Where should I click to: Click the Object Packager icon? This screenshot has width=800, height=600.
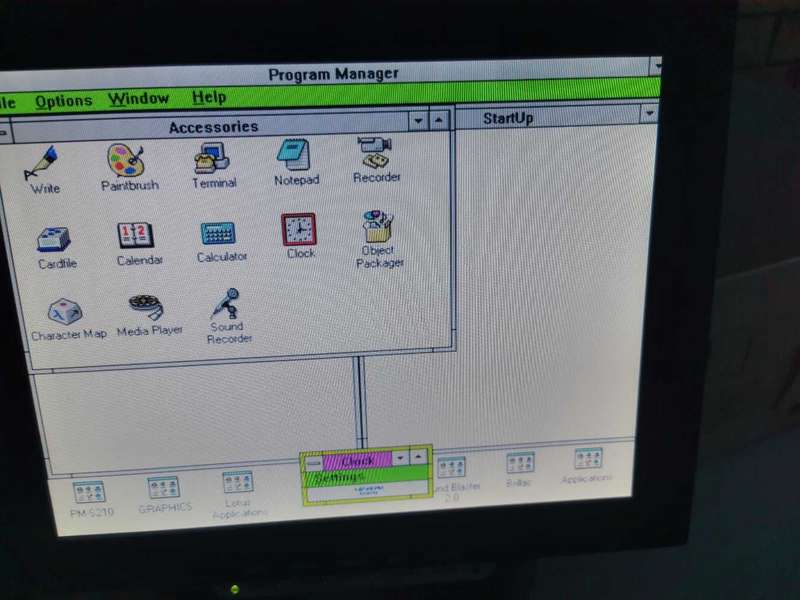(x=378, y=226)
